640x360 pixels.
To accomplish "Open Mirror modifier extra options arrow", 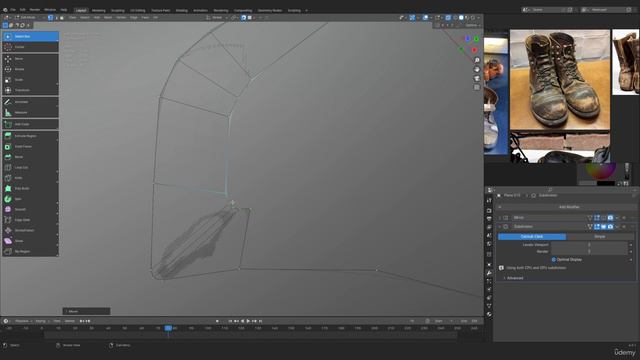I will (617, 218).
